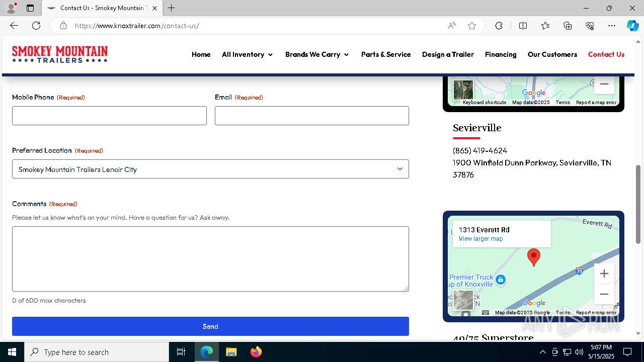
Task: Open Contact Us nav link
Action: [606, 54]
